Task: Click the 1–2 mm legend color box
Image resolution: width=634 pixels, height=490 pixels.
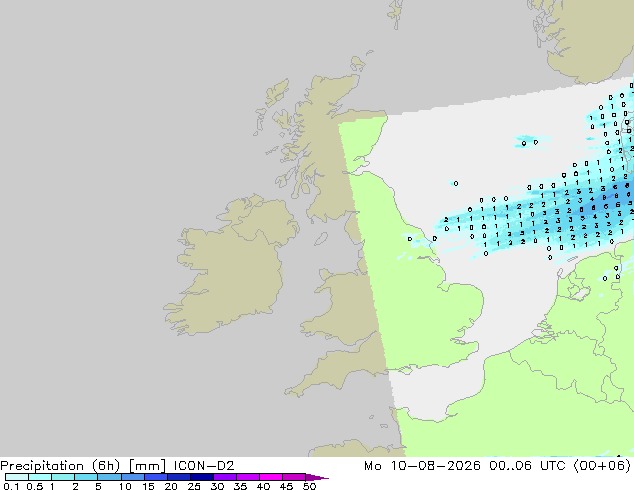Action: (63, 477)
